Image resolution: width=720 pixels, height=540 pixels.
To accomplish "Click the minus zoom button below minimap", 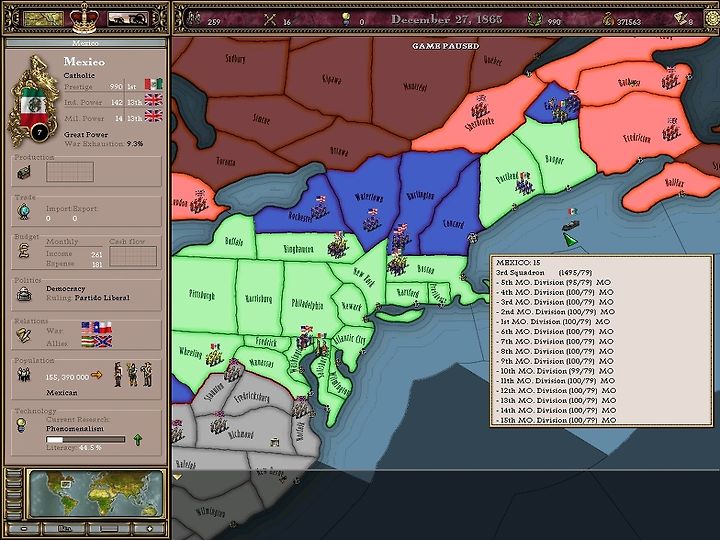I will [x=24, y=529].
